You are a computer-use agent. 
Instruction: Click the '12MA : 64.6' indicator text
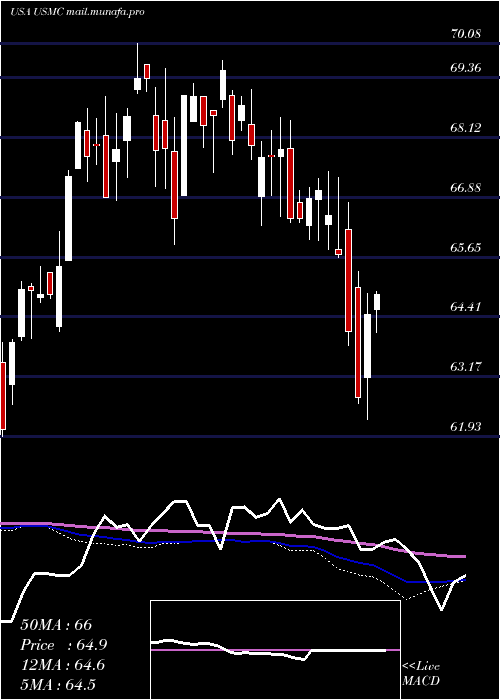62,665
